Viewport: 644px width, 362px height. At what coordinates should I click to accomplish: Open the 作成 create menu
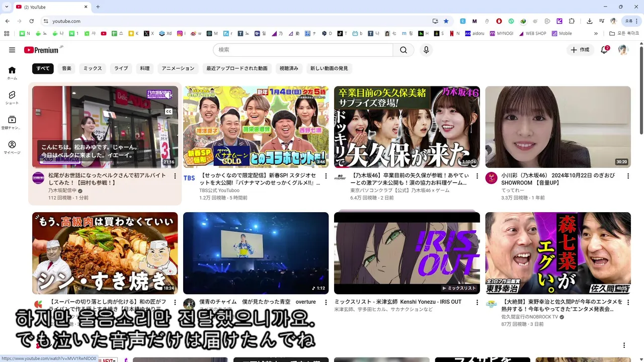point(580,50)
